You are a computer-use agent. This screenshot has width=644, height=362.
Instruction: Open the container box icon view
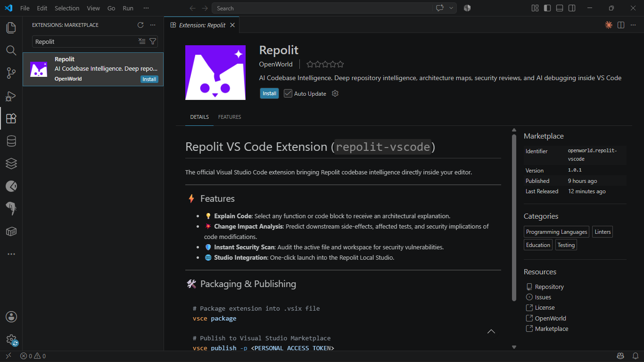tap(11, 231)
